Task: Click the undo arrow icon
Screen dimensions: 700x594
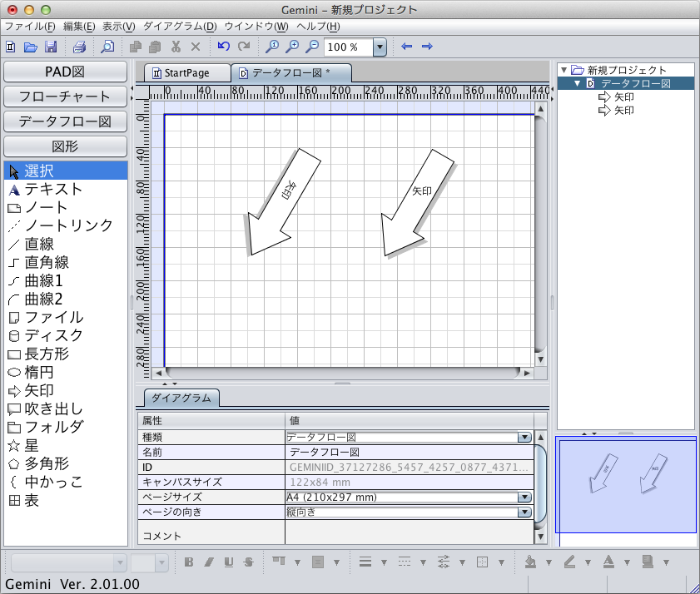Action: pos(223,46)
